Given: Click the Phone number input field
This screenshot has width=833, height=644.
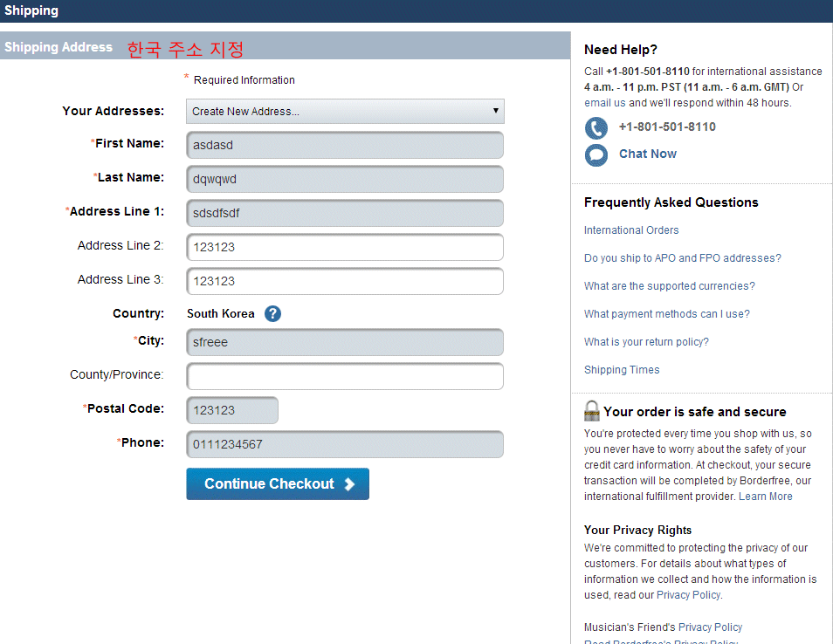Looking at the screenshot, I should click(345, 444).
